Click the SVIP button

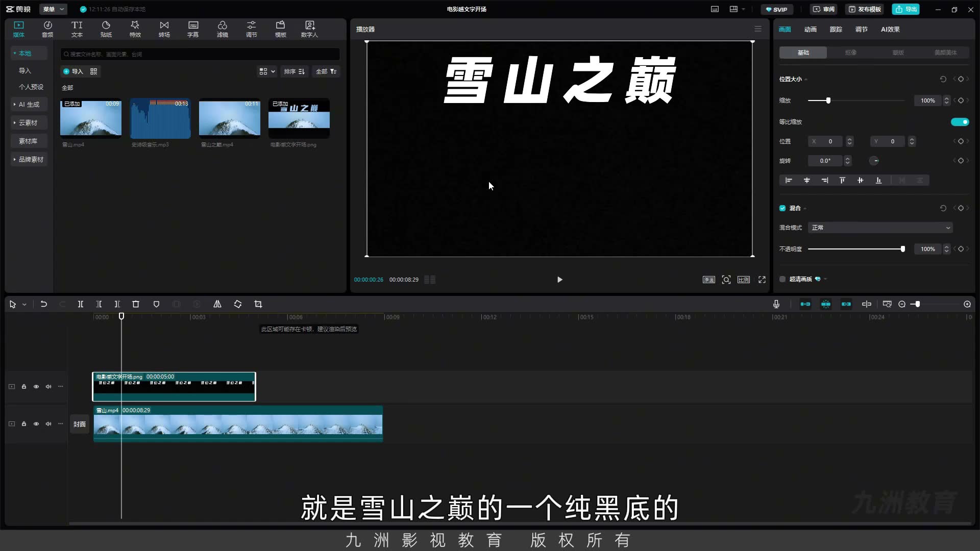(x=777, y=9)
